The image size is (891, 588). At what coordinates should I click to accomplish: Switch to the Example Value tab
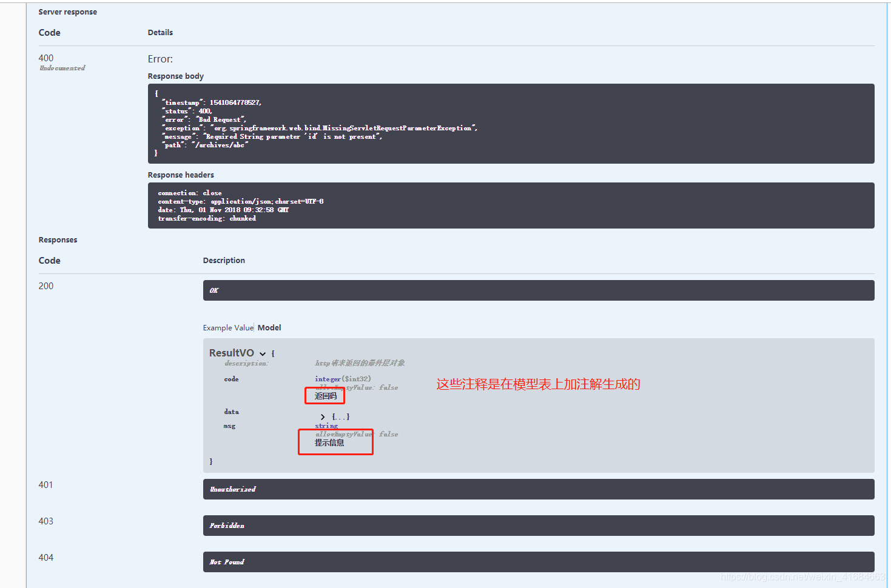228,327
